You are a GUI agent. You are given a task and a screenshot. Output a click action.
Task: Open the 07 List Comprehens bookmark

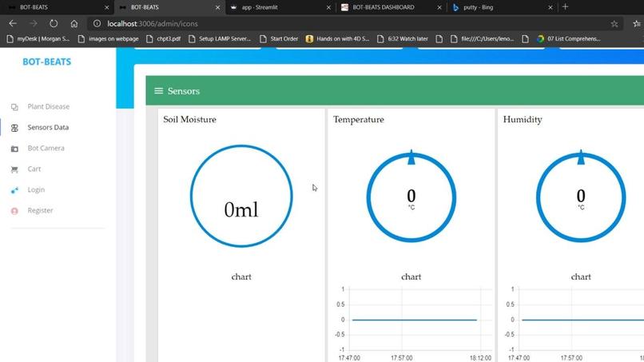coord(569,38)
